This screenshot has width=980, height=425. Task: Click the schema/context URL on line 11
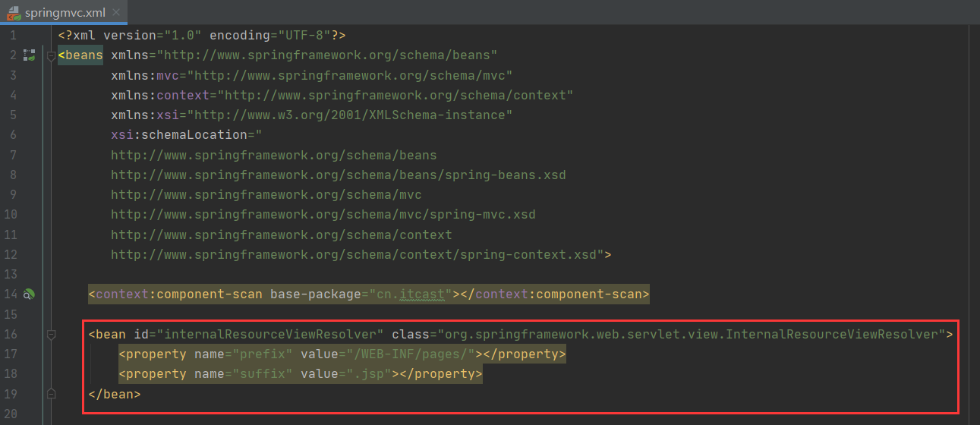pyautogui.click(x=282, y=235)
